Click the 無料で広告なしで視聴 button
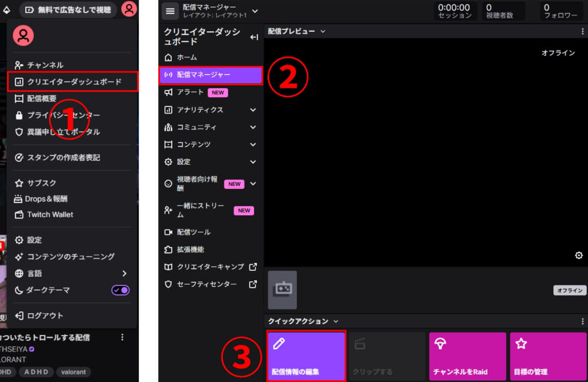This screenshot has height=382, width=588. click(x=68, y=10)
